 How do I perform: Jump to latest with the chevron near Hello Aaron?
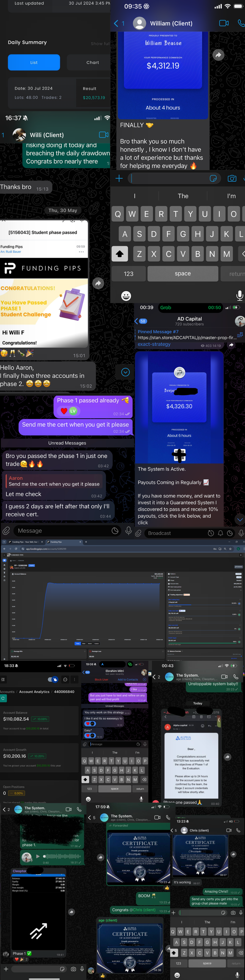(125, 372)
